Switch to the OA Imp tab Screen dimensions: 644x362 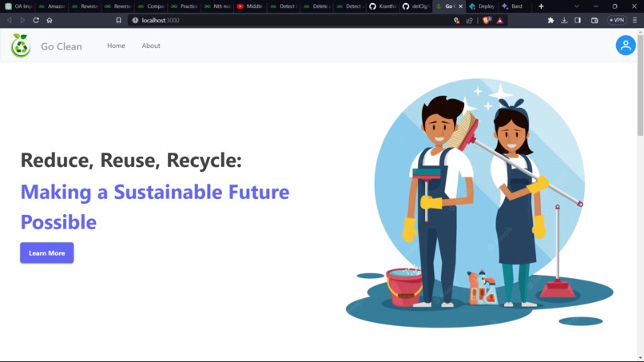pyautogui.click(x=18, y=6)
